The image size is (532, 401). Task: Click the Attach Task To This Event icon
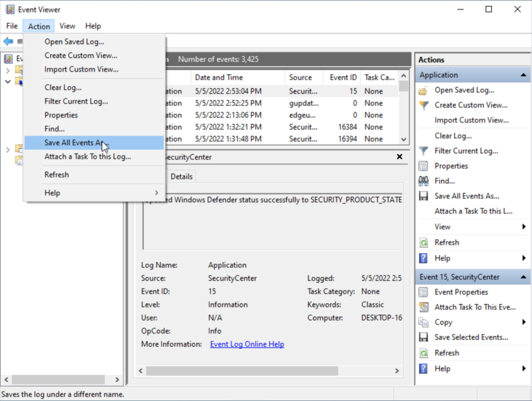tap(423, 308)
